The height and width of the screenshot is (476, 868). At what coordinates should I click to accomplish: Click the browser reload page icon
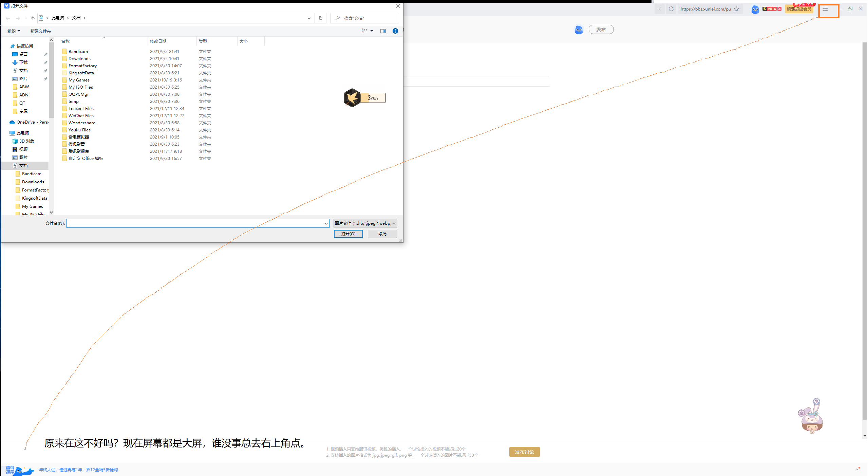pos(671,9)
